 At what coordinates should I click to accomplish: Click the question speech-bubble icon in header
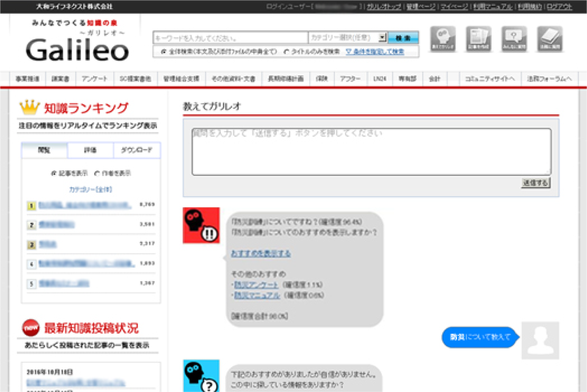click(514, 39)
